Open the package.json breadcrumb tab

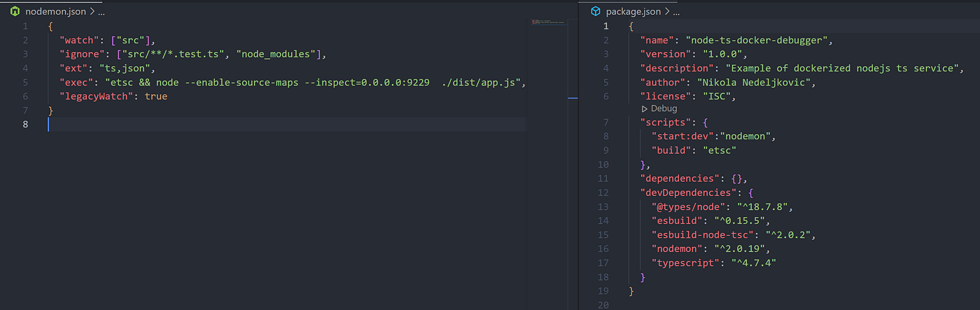tap(632, 11)
